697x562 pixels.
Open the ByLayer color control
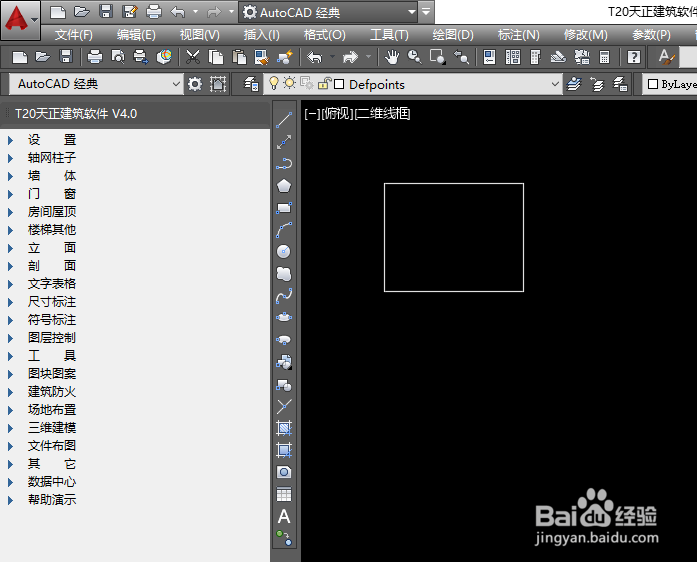click(671, 84)
